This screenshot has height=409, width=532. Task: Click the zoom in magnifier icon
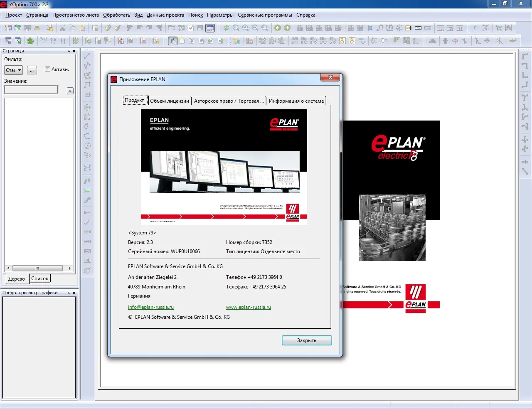246,28
